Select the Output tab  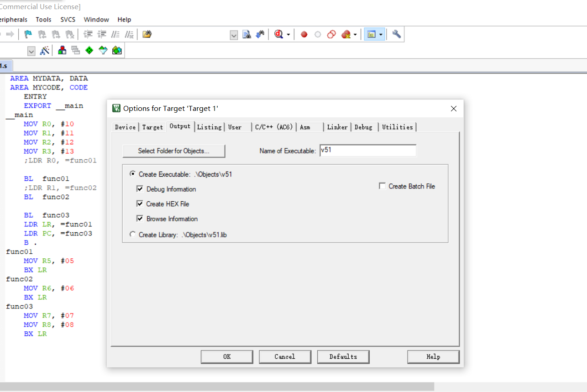click(180, 126)
